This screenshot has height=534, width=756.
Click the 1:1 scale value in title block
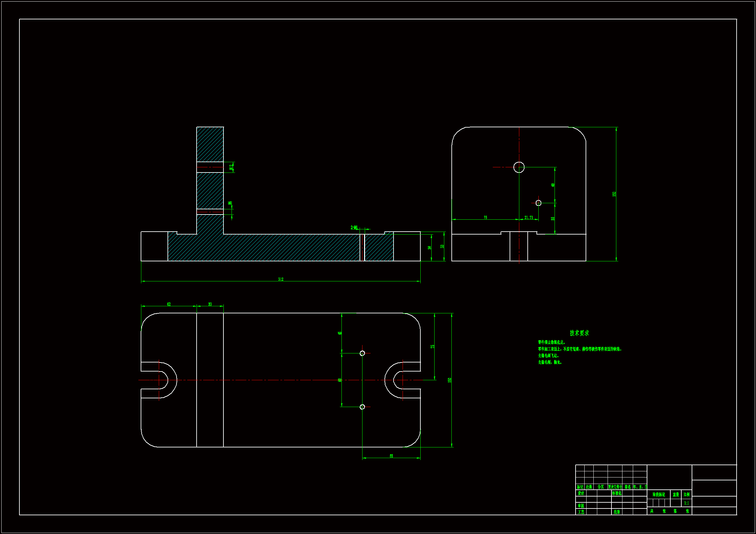click(686, 503)
